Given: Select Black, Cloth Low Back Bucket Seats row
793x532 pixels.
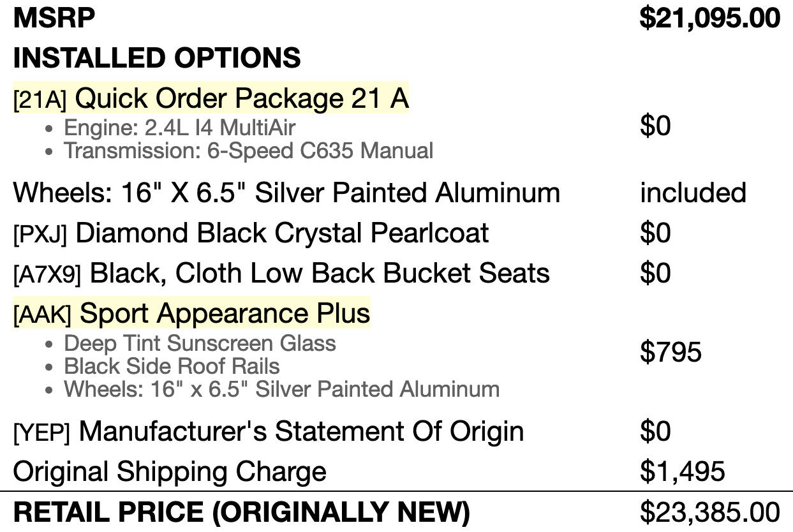Looking at the screenshot, I should [x=396, y=273].
